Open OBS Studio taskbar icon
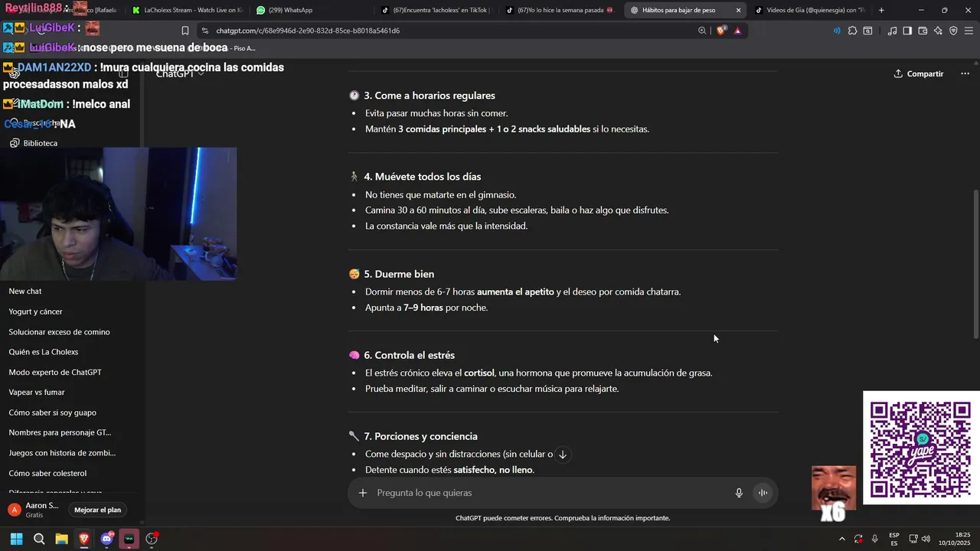The image size is (980, 551). pos(152,539)
